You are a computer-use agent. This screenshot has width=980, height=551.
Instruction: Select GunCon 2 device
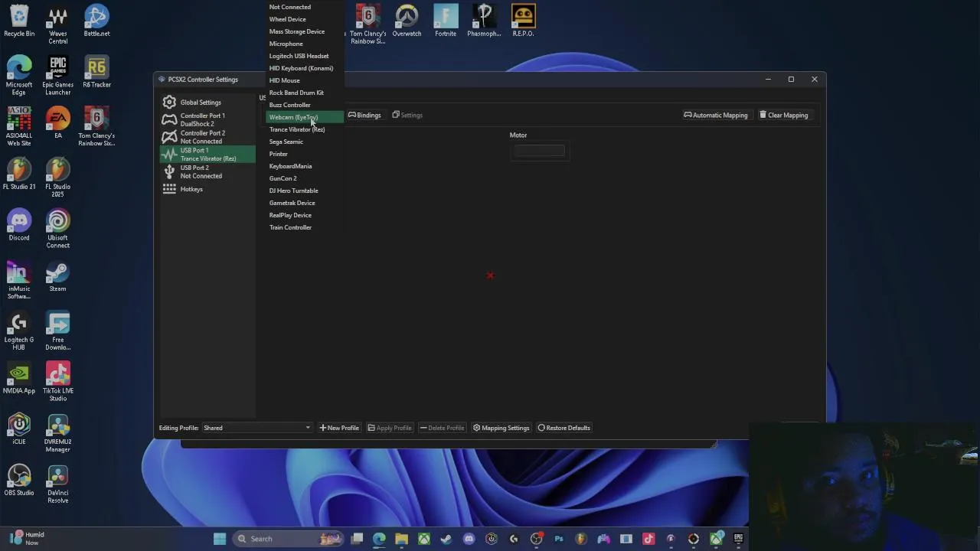pyautogui.click(x=305, y=178)
